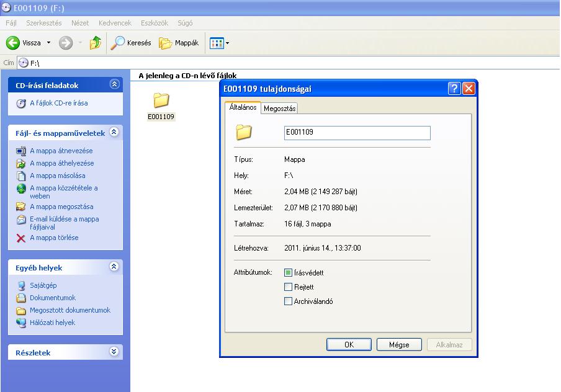Check the Archiválandó checkbox
The width and height of the screenshot is (561, 392).
click(x=288, y=301)
